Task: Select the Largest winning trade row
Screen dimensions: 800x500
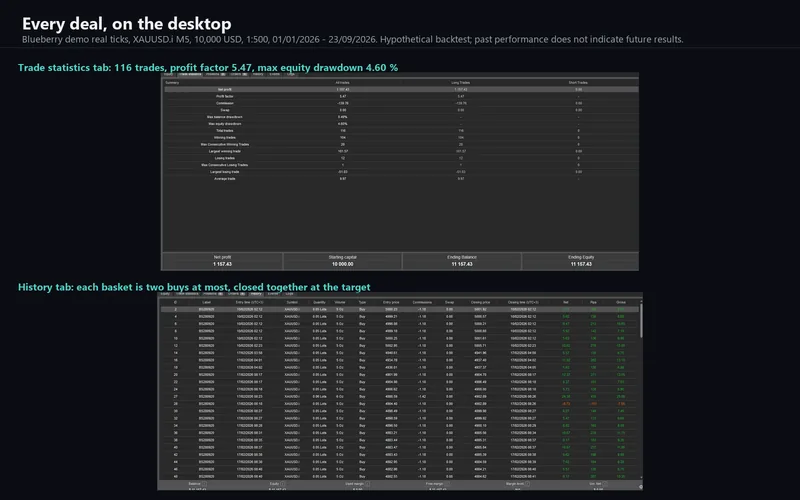Action: pyautogui.click(x=401, y=151)
